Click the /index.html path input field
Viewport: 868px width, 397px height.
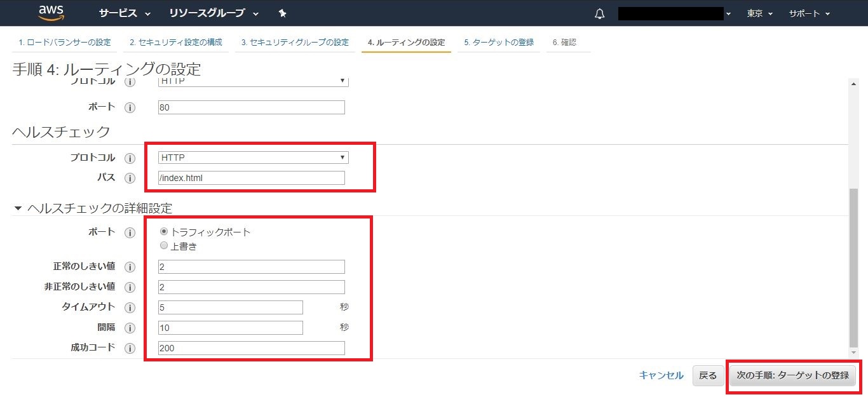(x=251, y=178)
